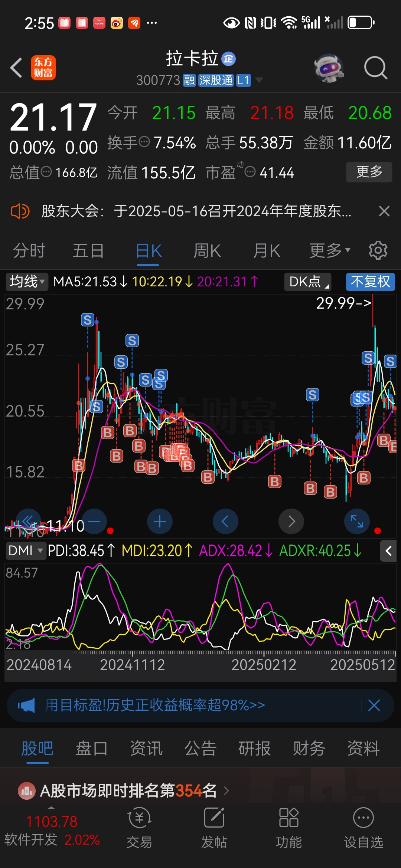This screenshot has width=401, height=868.
Task: Tap the 20250212 date on axis
Action: tap(264, 664)
